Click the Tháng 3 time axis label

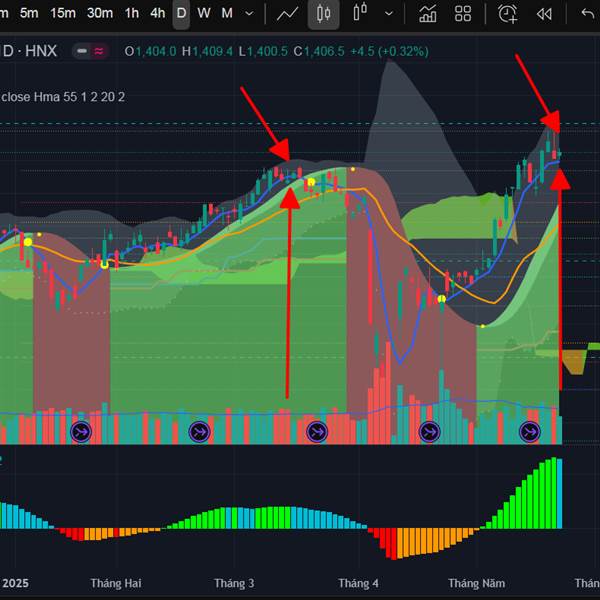[234, 583]
